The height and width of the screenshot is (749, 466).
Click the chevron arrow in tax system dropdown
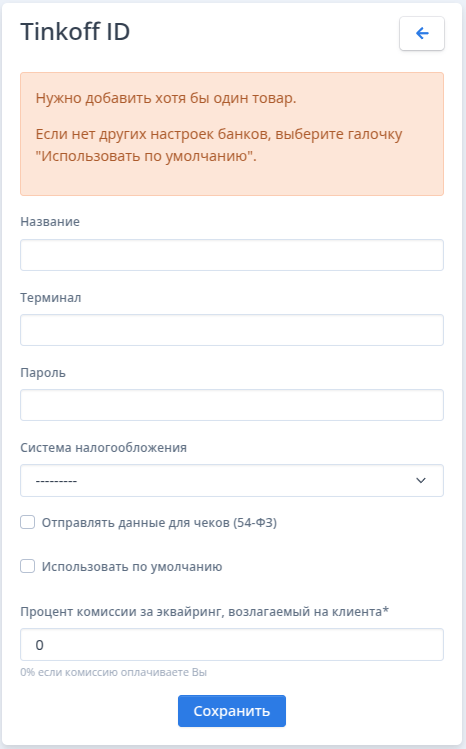(421, 480)
